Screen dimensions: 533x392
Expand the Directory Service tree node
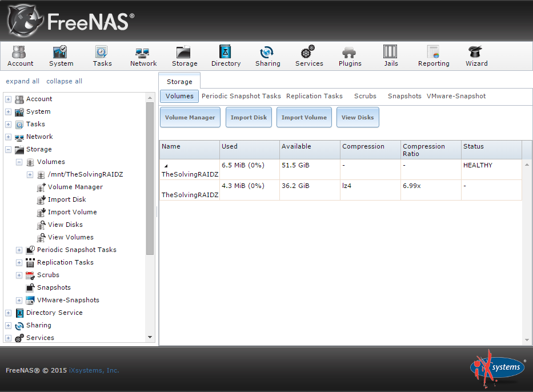tap(8, 313)
